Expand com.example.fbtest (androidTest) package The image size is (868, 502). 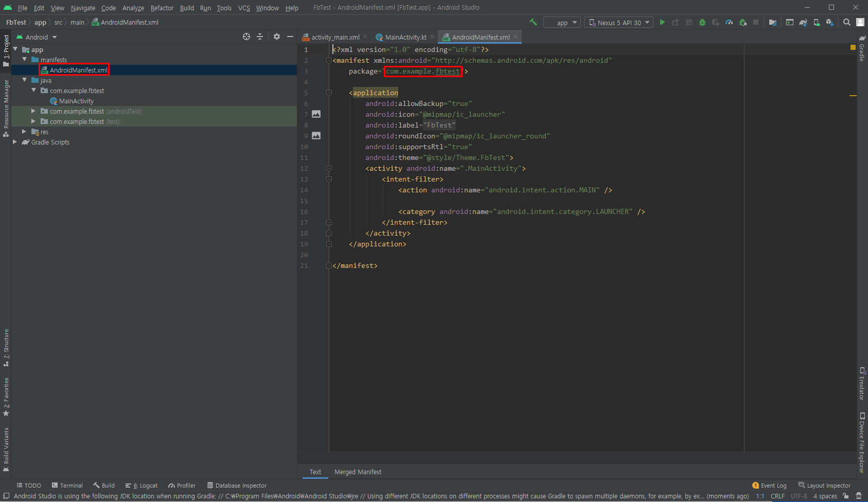(x=34, y=111)
